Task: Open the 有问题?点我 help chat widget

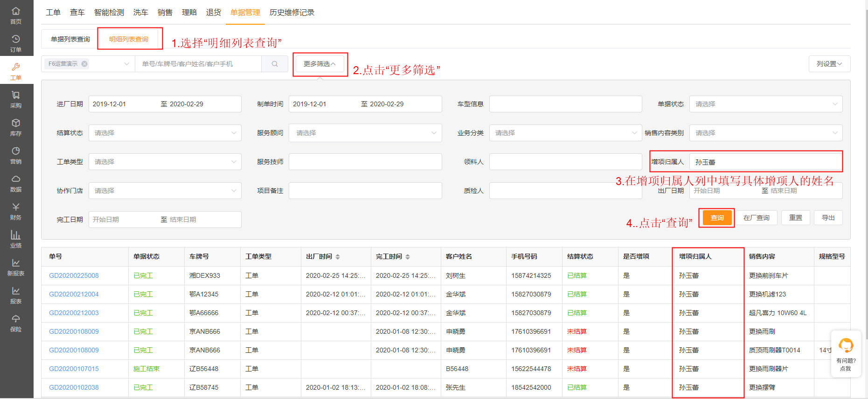Action: (x=846, y=354)
